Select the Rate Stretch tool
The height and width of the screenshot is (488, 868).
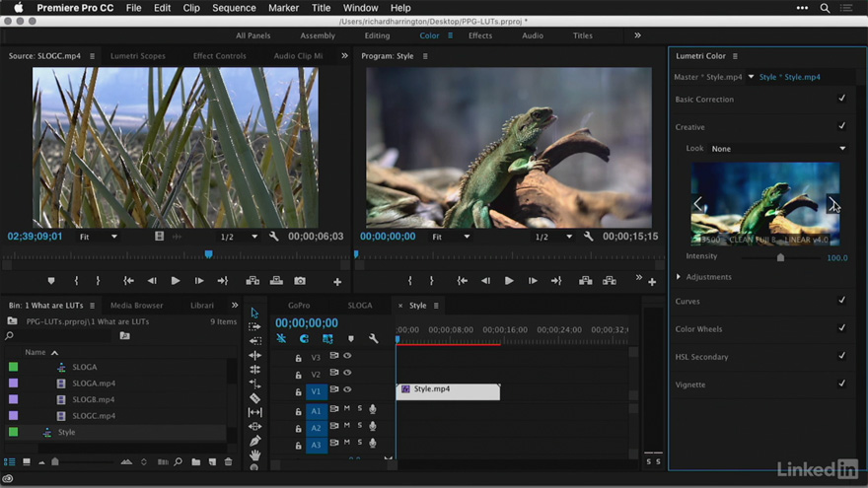(254, 383)
